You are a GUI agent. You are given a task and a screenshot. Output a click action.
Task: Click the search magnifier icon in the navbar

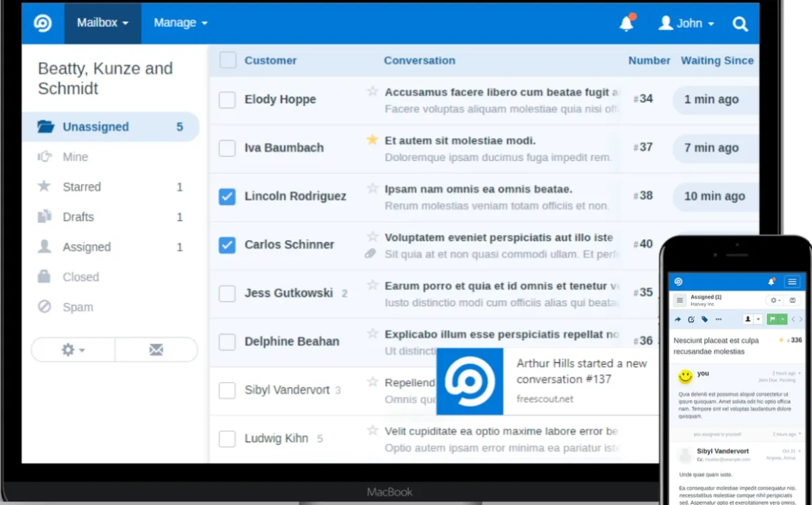740,24
